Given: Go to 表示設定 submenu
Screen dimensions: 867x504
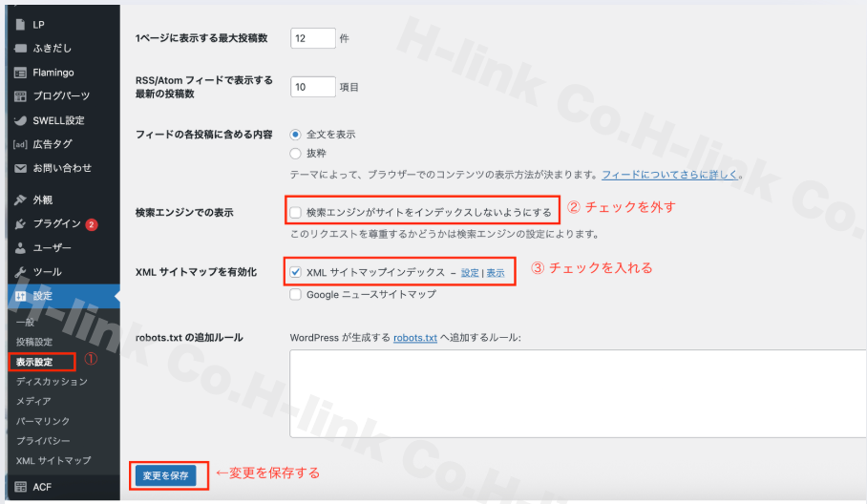Looking at the screenshot, I should (34, 362).
